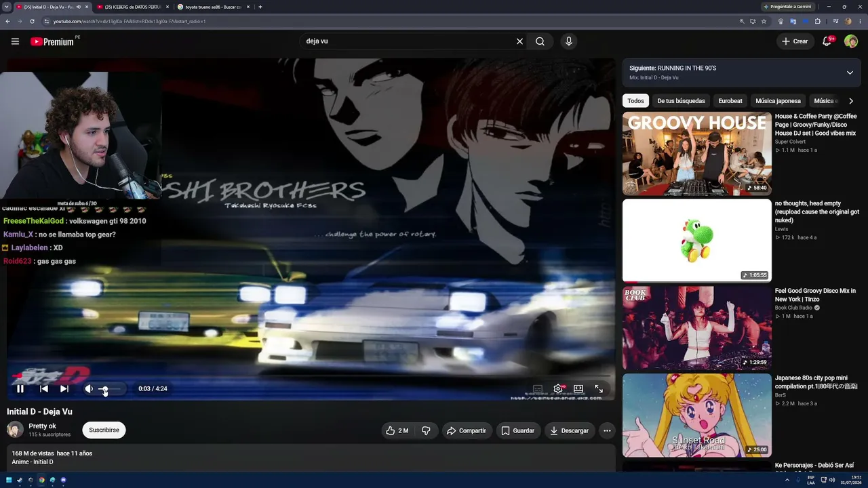Open the Crear menu
Viewport: 868px width, 488px height.
[x=795, y=41]
